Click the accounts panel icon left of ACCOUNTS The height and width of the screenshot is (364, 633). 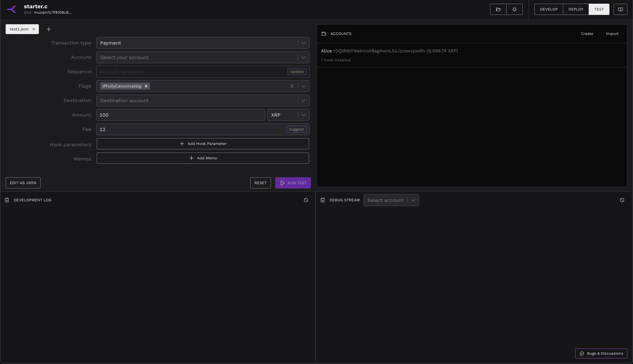coord(324,33)
